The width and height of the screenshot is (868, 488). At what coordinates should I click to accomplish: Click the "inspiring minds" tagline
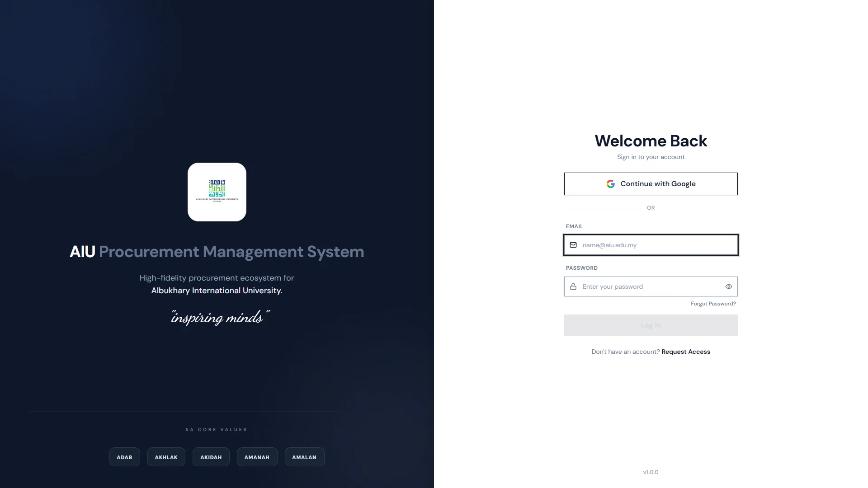(x=220, y=317)
